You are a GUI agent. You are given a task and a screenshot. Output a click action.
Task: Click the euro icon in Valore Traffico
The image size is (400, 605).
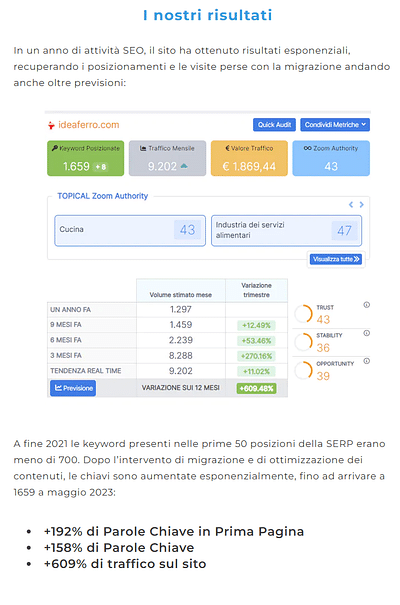coord(228,148)
